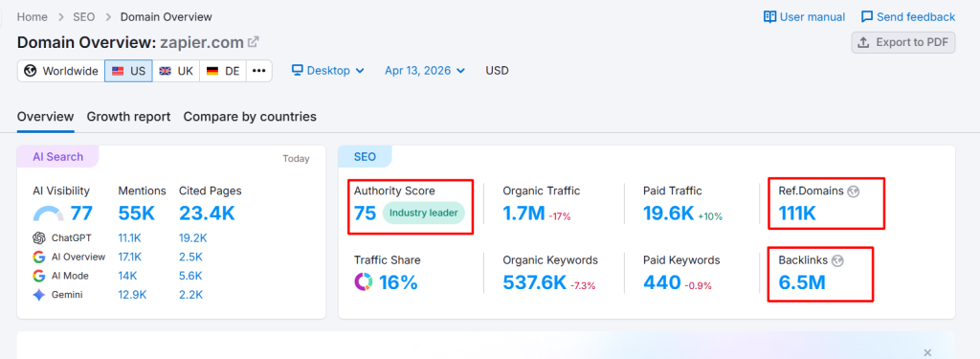This screenshot has height=359, width=980.
Task: Click the Cited Pages total 23.4K
Action: (x=207, y=213)
